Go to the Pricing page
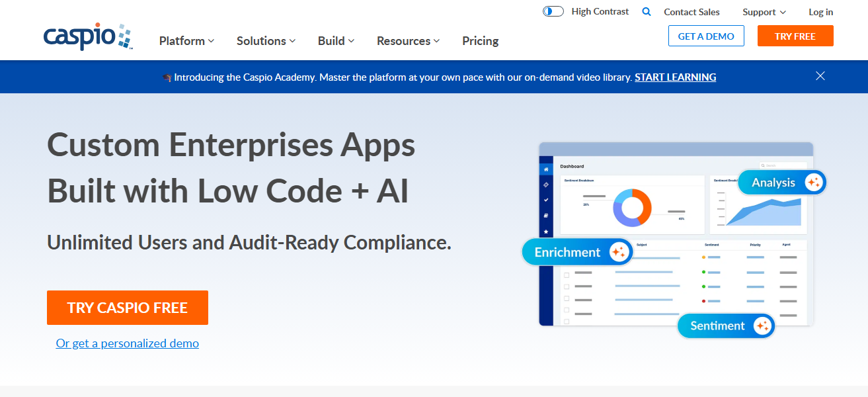 click(x=481, y=41)
